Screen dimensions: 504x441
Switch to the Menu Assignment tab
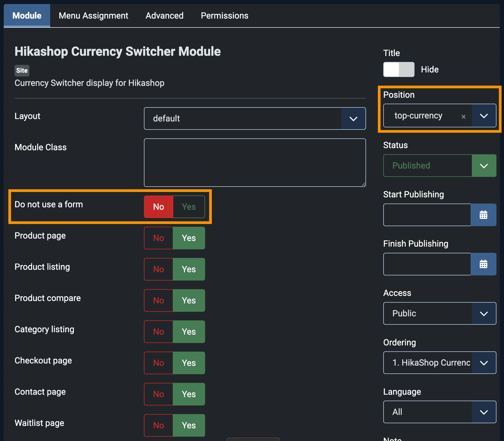(94, 16)
